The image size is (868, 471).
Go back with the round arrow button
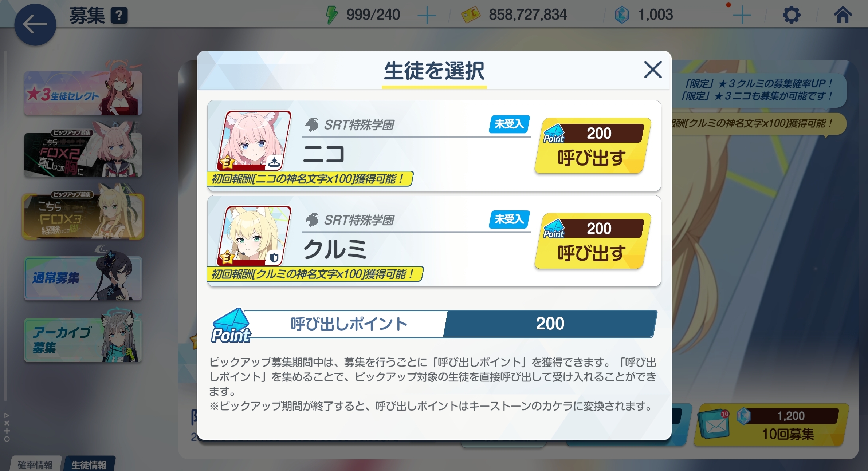[x=35, y=25]
